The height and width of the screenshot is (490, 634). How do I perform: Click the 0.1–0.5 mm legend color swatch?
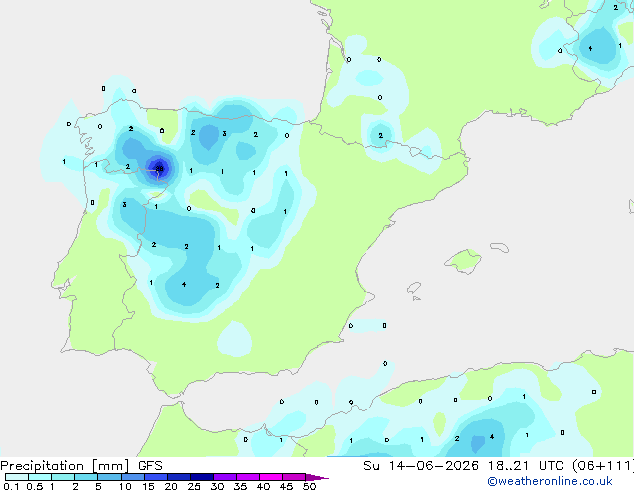click(x=17, y=477)
